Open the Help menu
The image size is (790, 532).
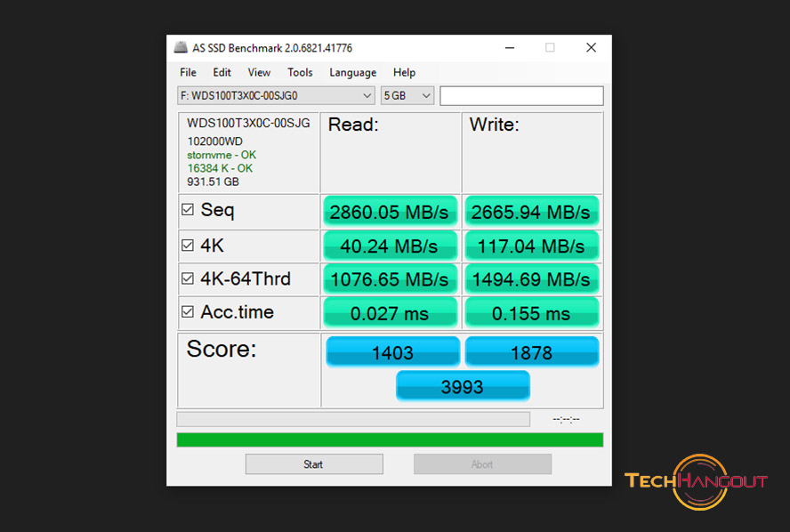pyautogui.click(x=404, y=73)
